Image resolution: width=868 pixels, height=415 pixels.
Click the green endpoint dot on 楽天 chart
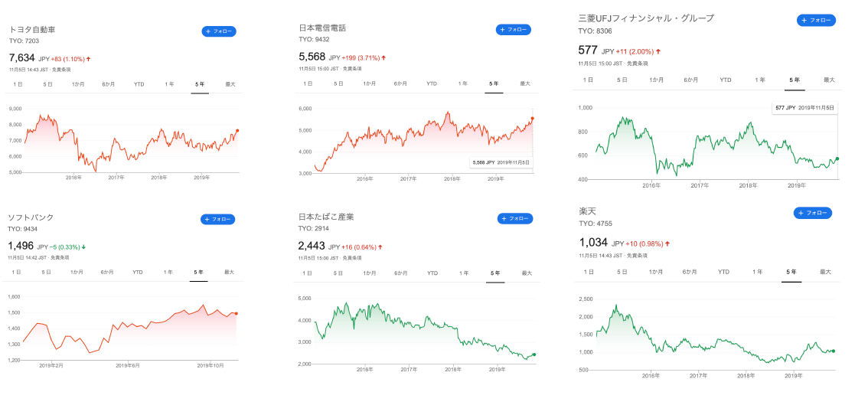tap(833, 351)
